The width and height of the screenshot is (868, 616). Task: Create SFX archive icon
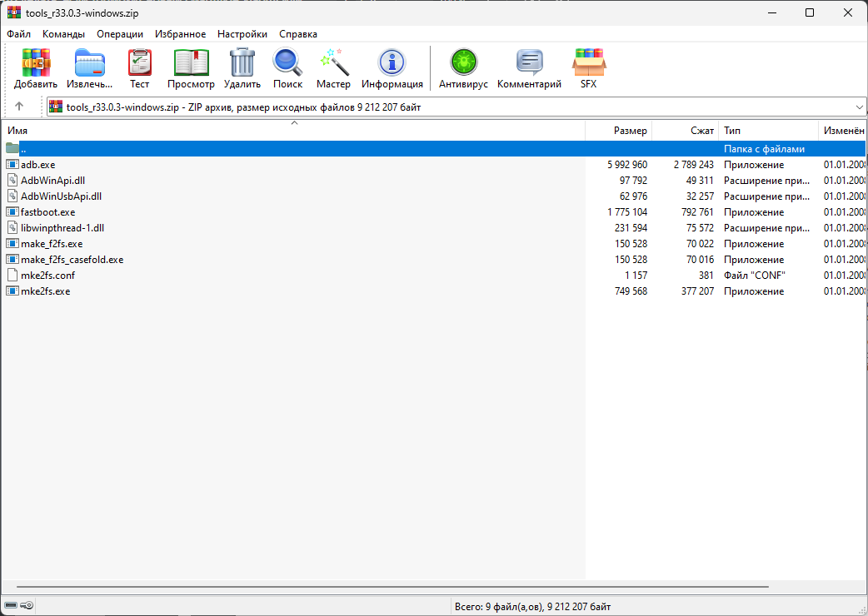point(588,62)
